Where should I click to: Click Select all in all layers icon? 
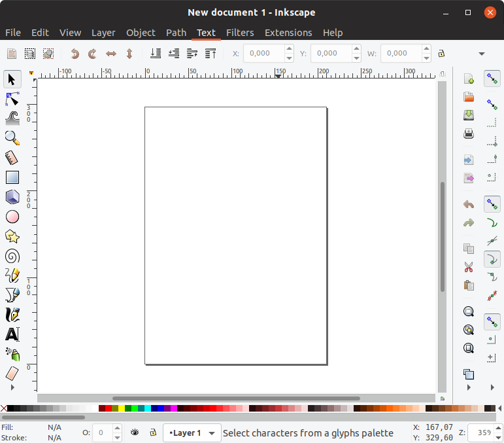[30, 54]
